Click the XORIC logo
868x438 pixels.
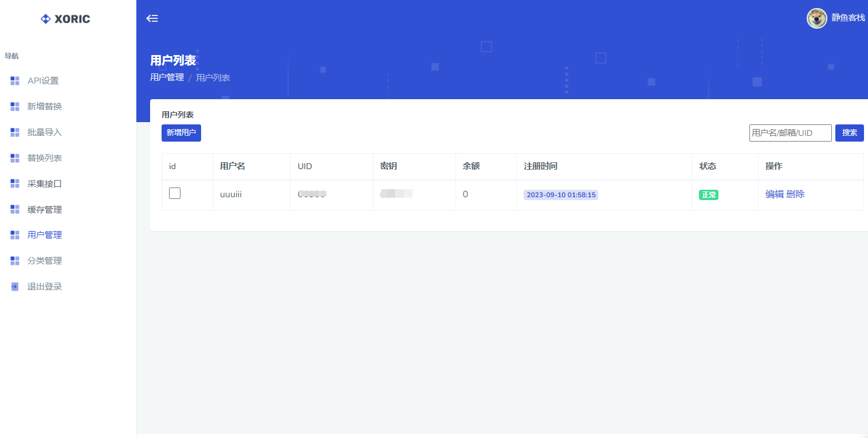click(65, 19)
